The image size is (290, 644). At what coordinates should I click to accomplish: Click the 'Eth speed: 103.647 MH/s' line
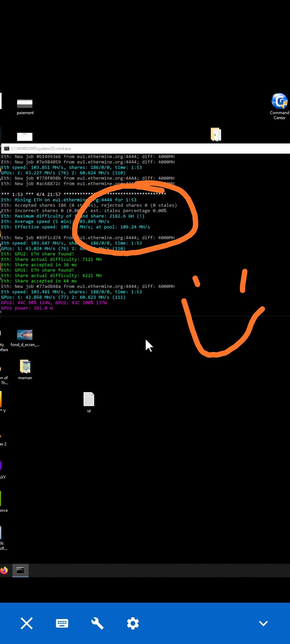71,243
